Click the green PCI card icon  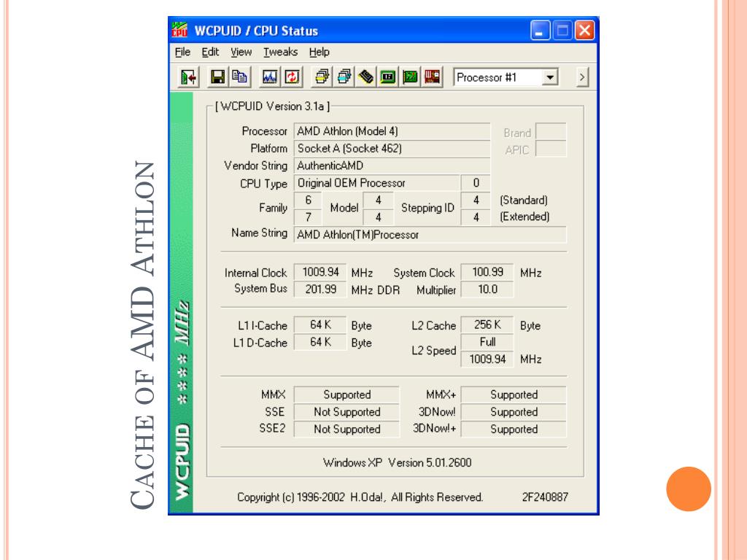tap(410, 77)
